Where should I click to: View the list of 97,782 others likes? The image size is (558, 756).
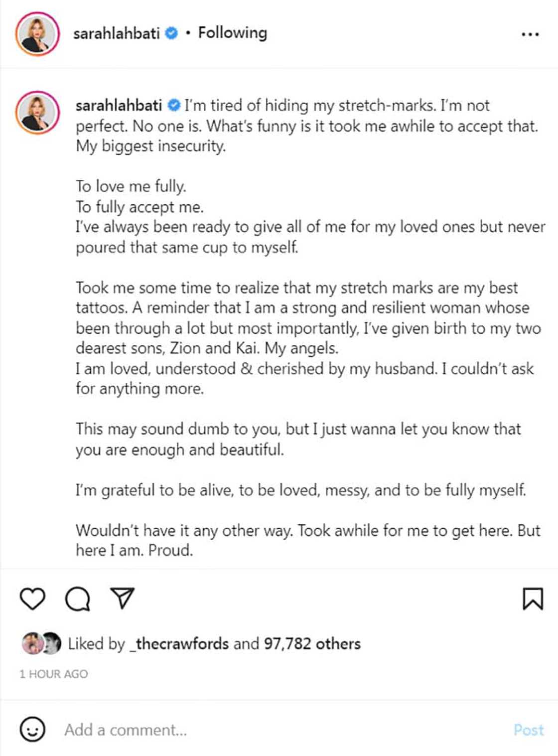pyautogui.click(x=312, y=643)
